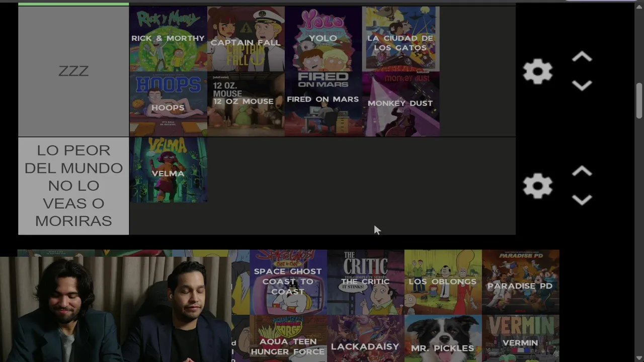Screen dimensions: 644x362
Task: Select the Rick & Morthy thumbnail
Action: (168, 39)
